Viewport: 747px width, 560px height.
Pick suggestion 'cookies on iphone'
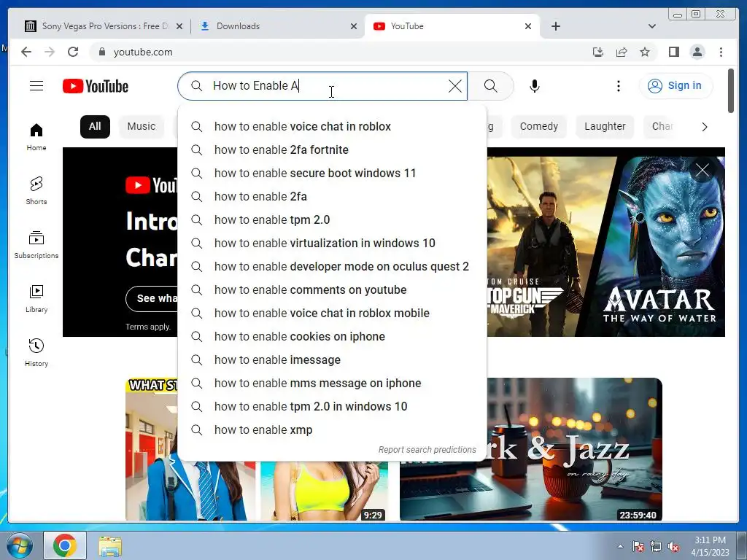coord(332,337)
